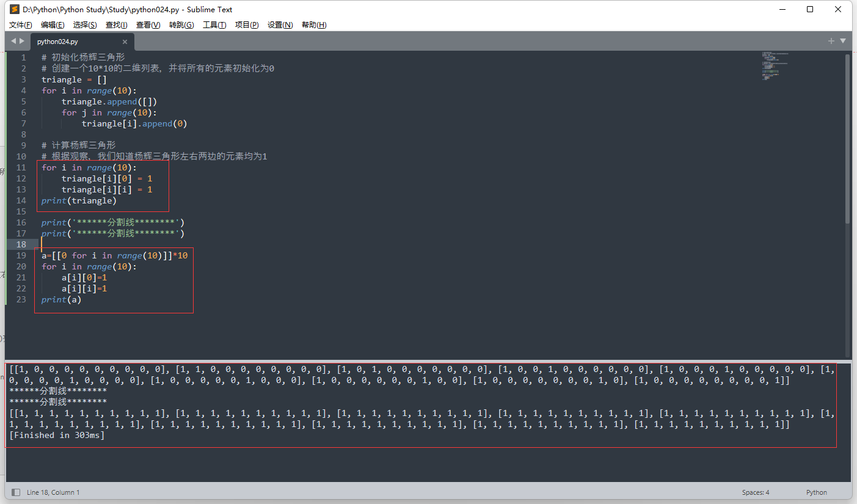Toggle the side bar icon in status bar
Viewport: 857px width, 504px height.
tap(16, 492)
